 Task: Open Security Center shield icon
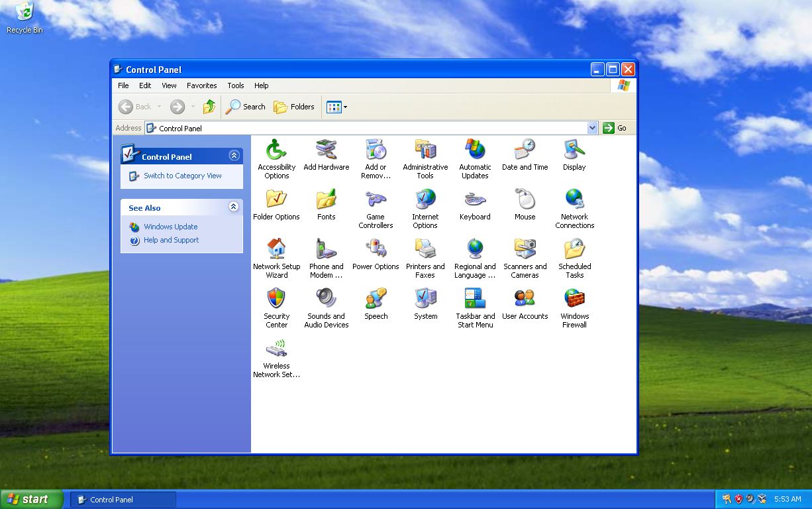point(276,299)
